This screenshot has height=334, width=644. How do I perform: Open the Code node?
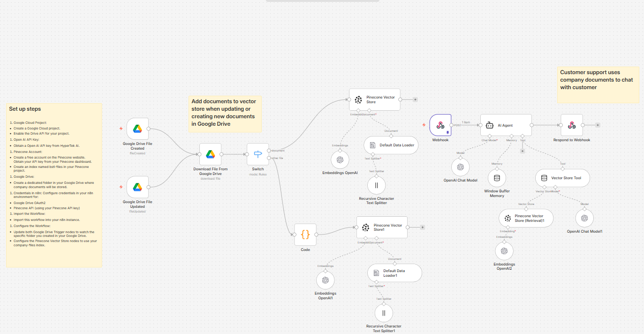[305, 235]
